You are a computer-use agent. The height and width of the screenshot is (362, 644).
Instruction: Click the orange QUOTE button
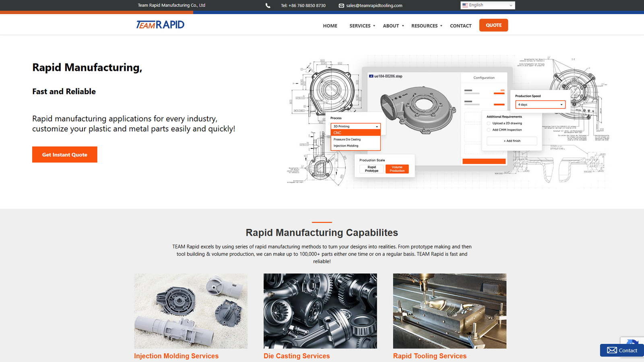pyautogui.click(x=493, y=25)
